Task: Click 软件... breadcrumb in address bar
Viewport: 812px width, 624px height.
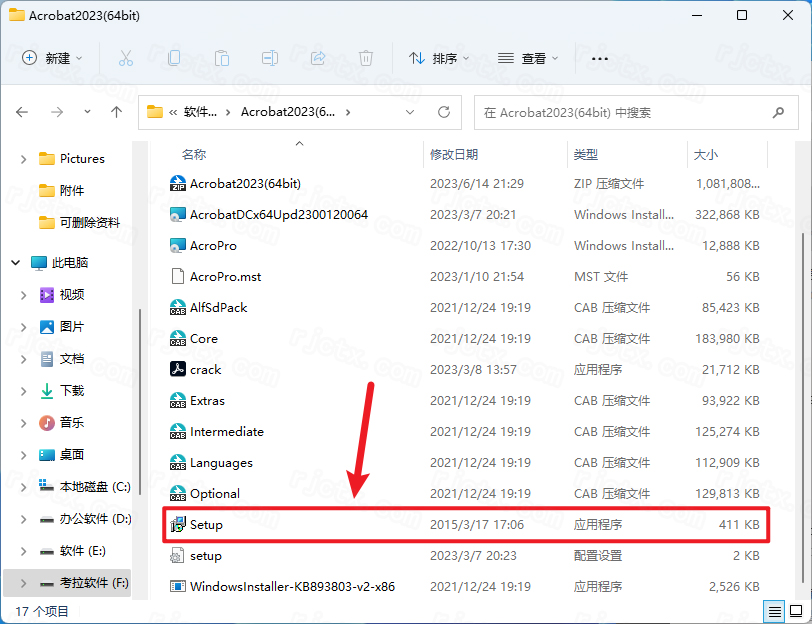Action: point(200,112)
